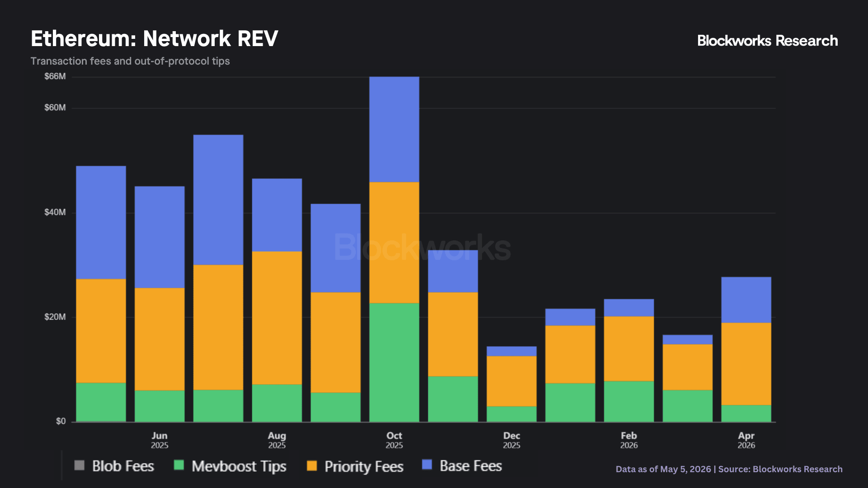Select the Oct 2025 Mevboost Tips segment
Viewport: 868px width, 488px height.
pos(394,362)
